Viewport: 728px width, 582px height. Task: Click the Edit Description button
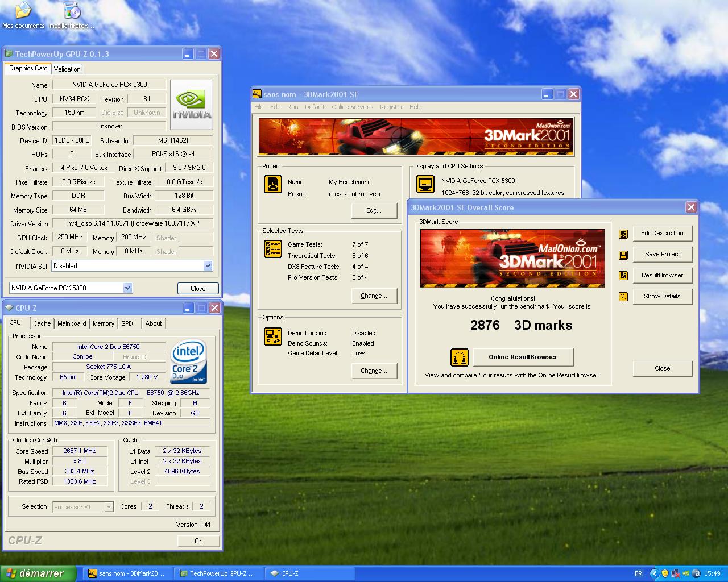pyautogui.click(x=662, y=233)
